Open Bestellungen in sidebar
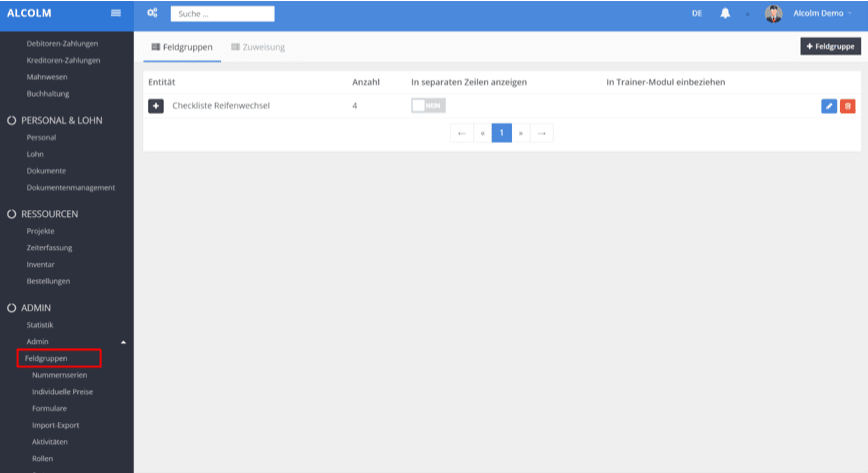This screenshot has height=473, width=868. pyautogui.click(x=48, y=281)
